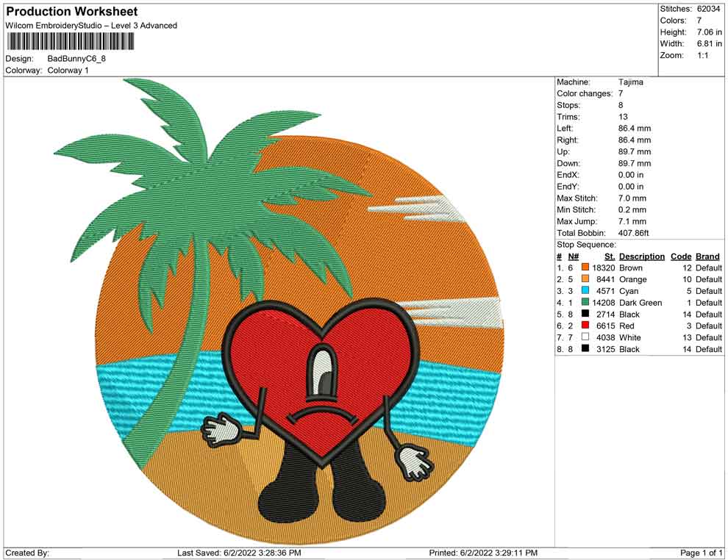728x560 pixels.
Task: Click the Min Stitch value '0.2 mm'
Action: pos(632,209)
